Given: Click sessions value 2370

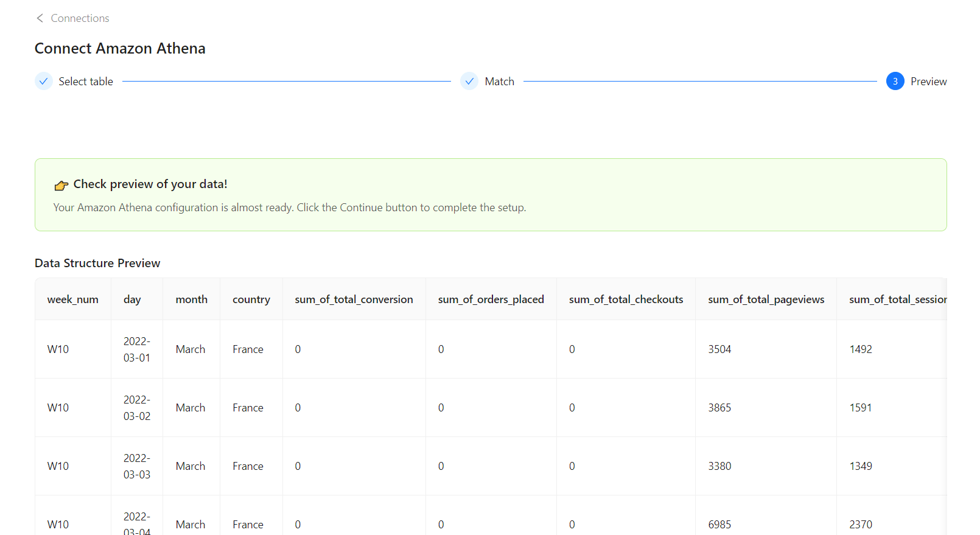Looking at the screenshot, I should (861, 525).
